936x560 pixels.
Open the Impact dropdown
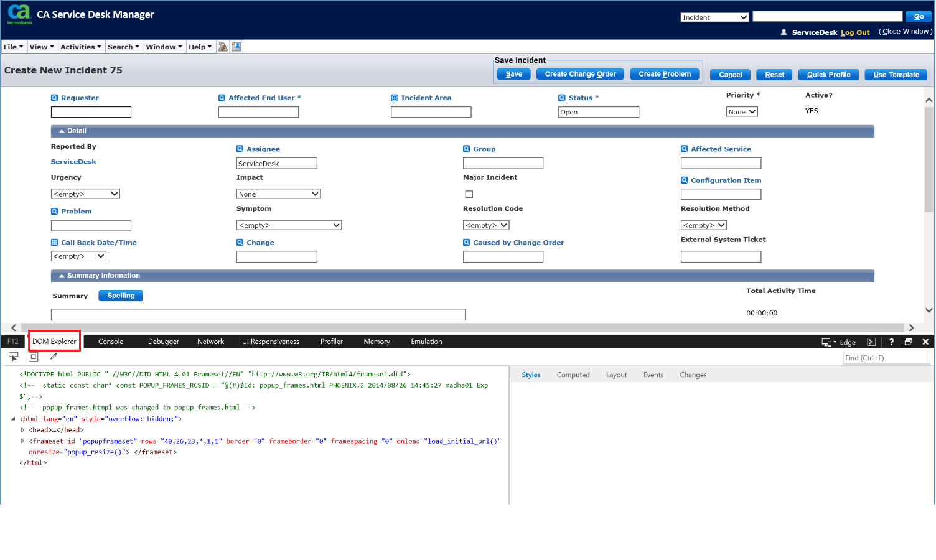(279, 194)
